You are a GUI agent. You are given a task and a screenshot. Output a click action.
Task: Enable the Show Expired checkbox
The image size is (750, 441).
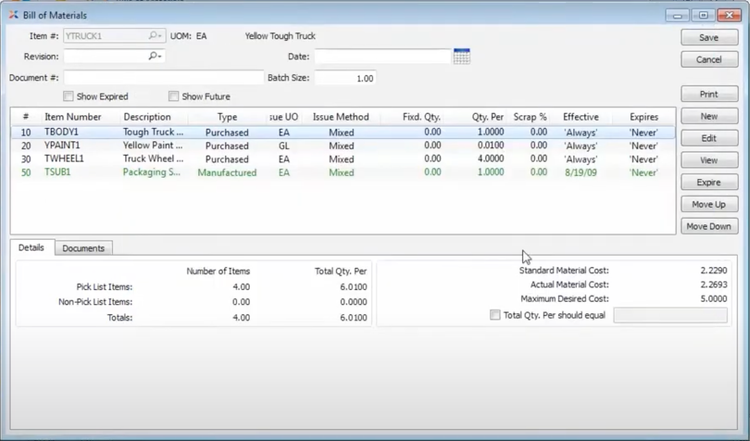pos(69,97)
